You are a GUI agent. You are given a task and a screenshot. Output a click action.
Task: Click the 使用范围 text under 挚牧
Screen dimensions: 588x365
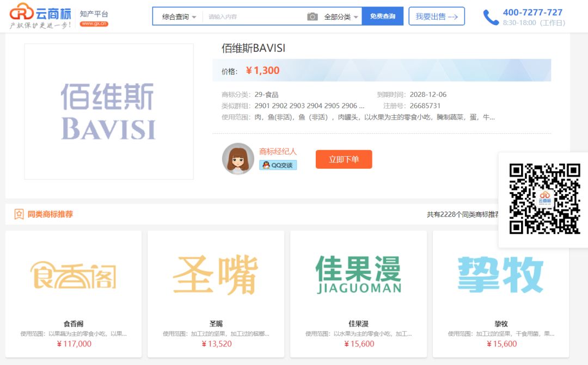(x=501, y=333)
